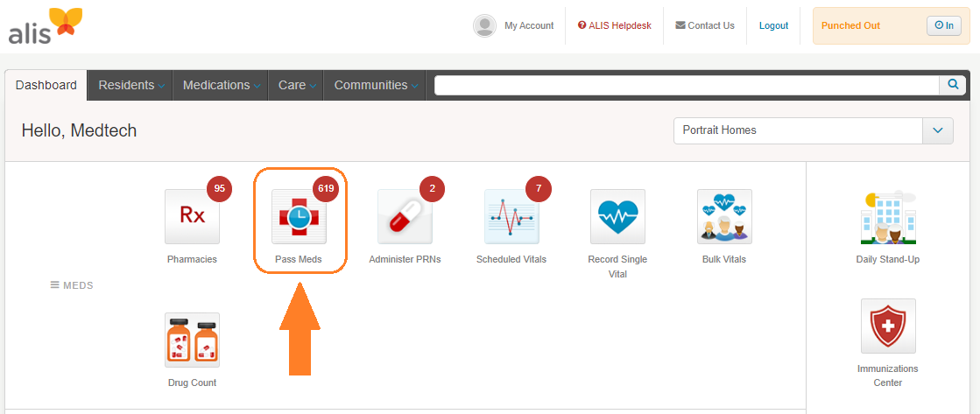Open Record Single Vital heart icon
The image size is (980, 414).
(x=617, y=216)
